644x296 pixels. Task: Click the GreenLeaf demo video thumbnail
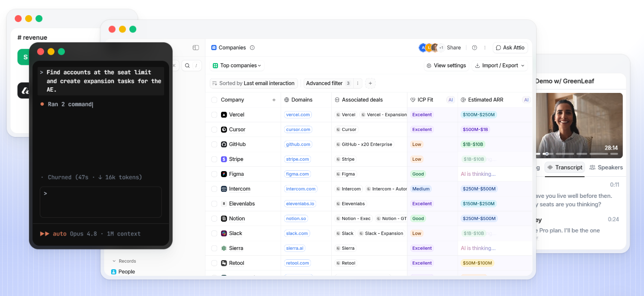(x=579, y=125)
